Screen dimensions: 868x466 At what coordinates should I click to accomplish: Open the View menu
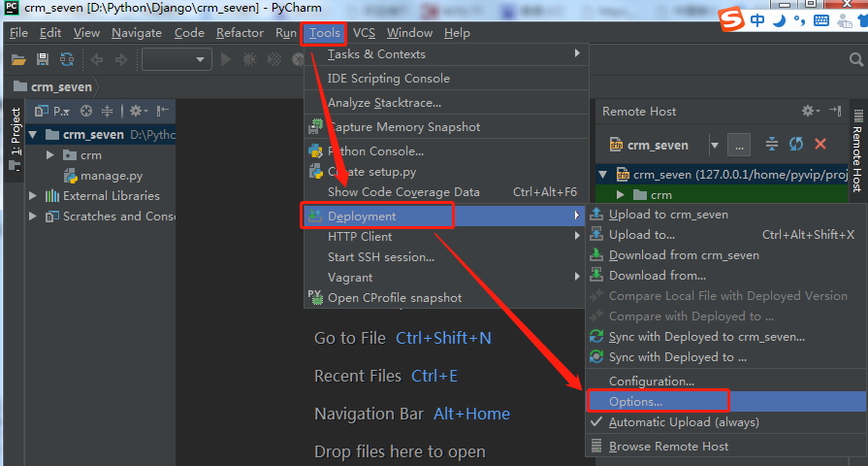(x=87, y=33)
